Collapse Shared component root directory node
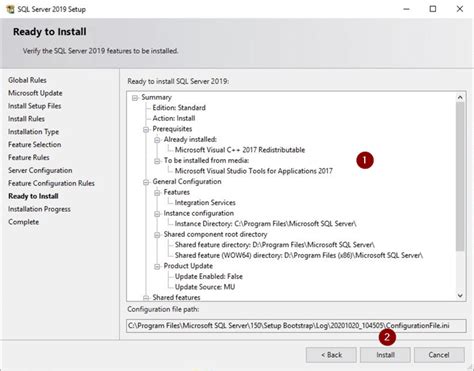The height and width of the screenshot is (371, 474). 157,235
